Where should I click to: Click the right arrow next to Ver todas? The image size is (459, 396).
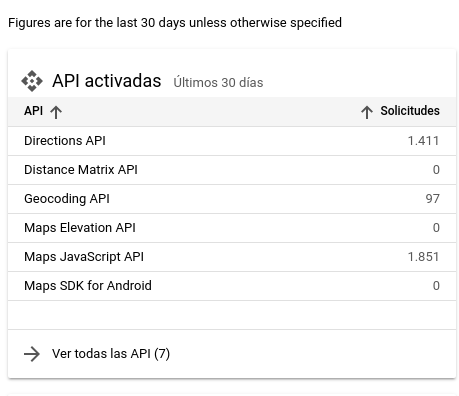(x=32, y=354)
